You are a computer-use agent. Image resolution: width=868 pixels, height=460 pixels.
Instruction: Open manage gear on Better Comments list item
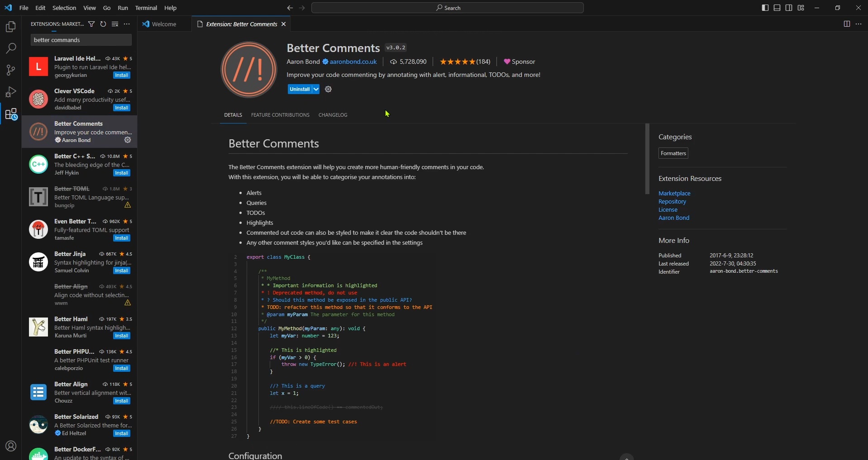click(x=128, y=140)
